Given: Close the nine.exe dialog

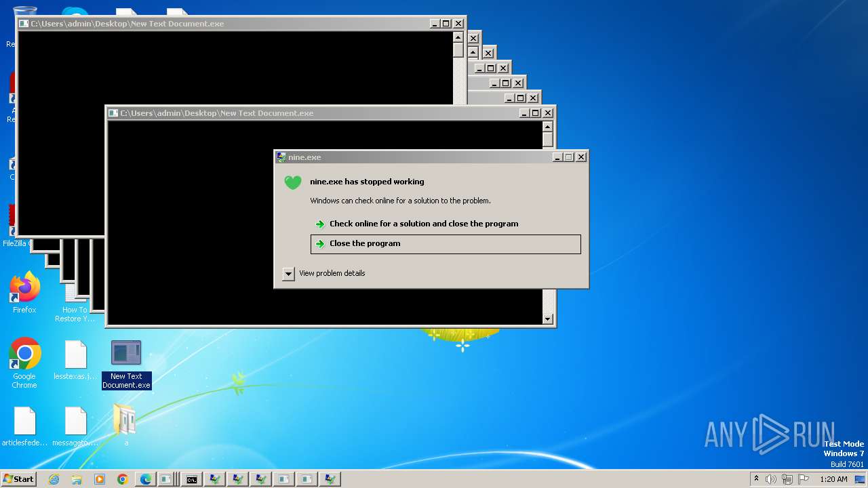Looking at the screenshot, I should click(581, 157).
